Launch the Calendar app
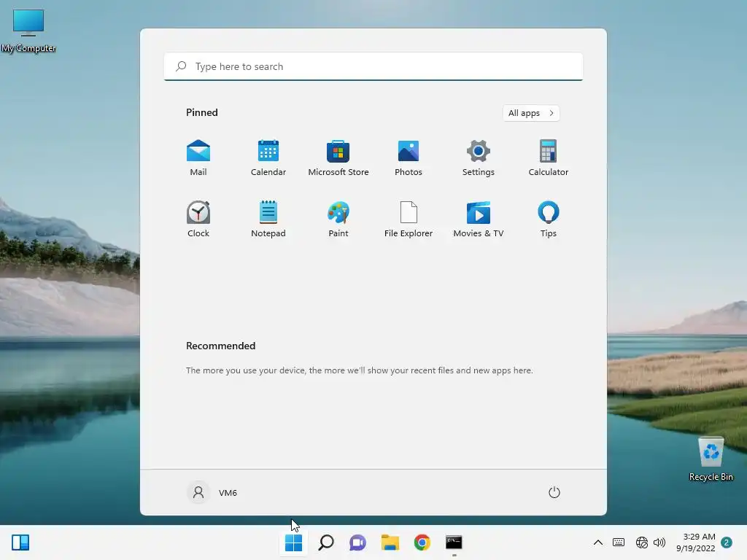Viewport: 747px width, 560px height. tap(268, 158)
